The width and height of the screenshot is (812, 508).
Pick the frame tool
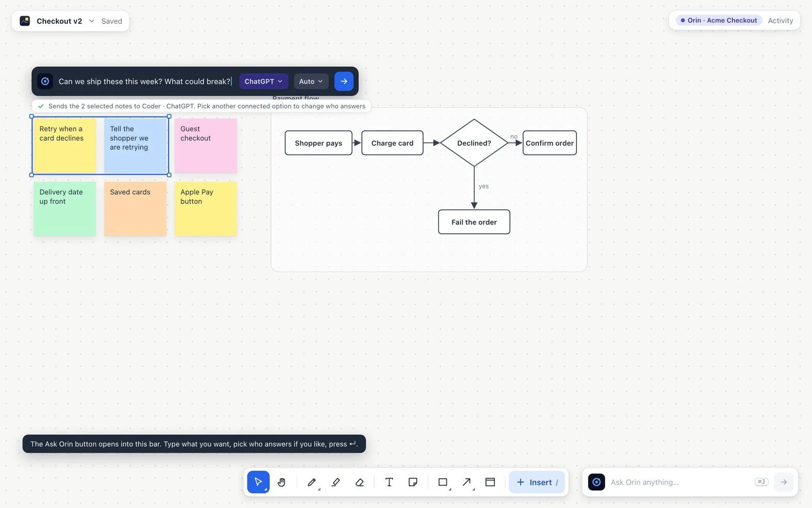[x=490, y=482]
